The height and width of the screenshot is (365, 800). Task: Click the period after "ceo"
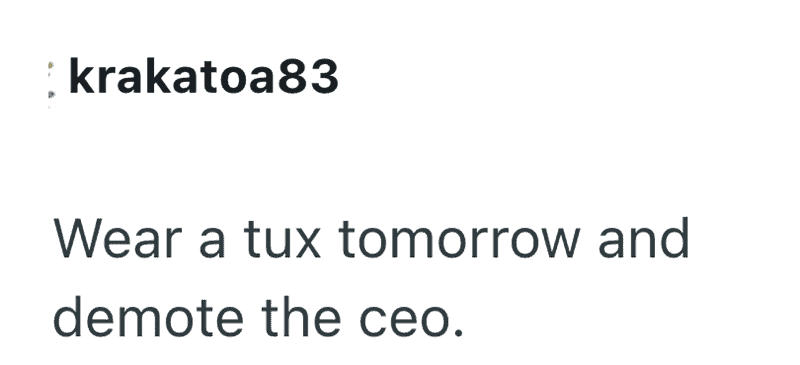[459, 332]
